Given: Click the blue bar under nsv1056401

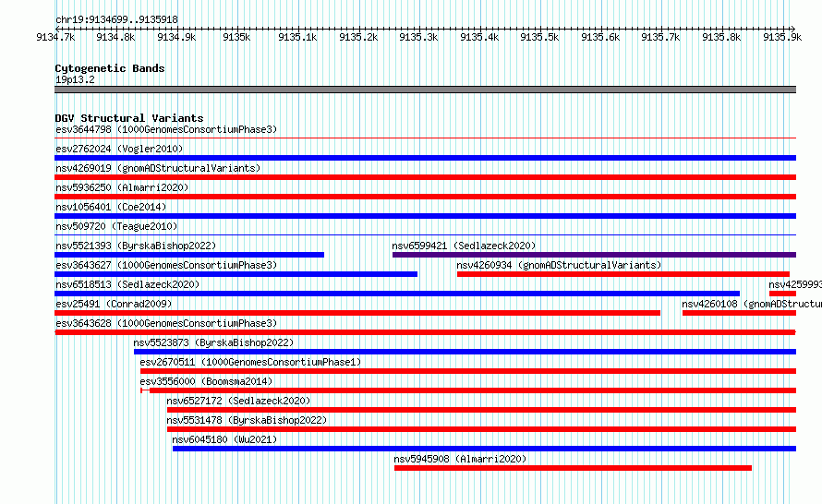Looking at the screenshot, I should [x=425, y=216].
